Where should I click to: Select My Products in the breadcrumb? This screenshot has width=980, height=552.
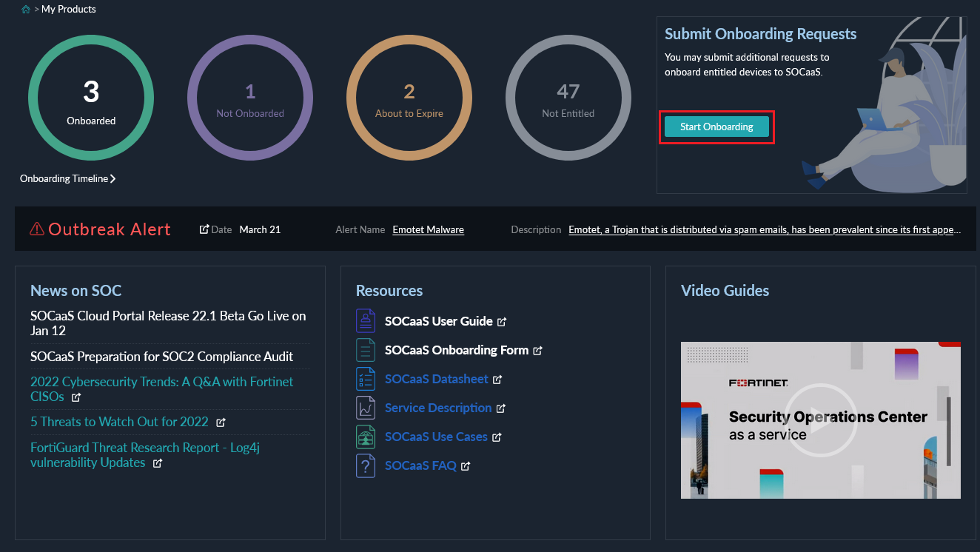pos(68,8)
